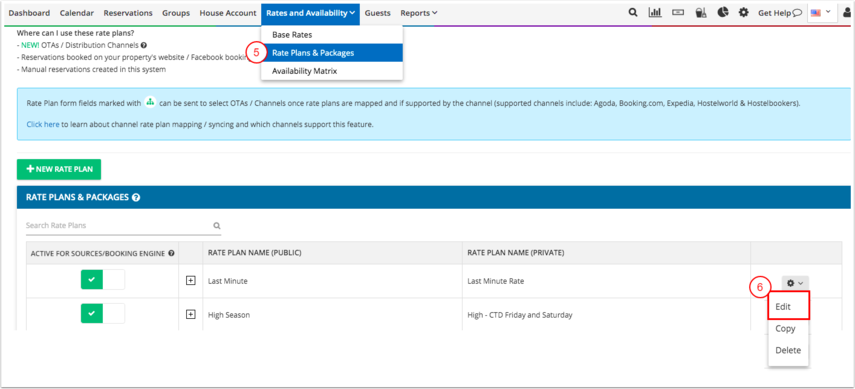Select Availability Matrix menu item
This screenshot has height=389, width=855.
click(332, 71)
